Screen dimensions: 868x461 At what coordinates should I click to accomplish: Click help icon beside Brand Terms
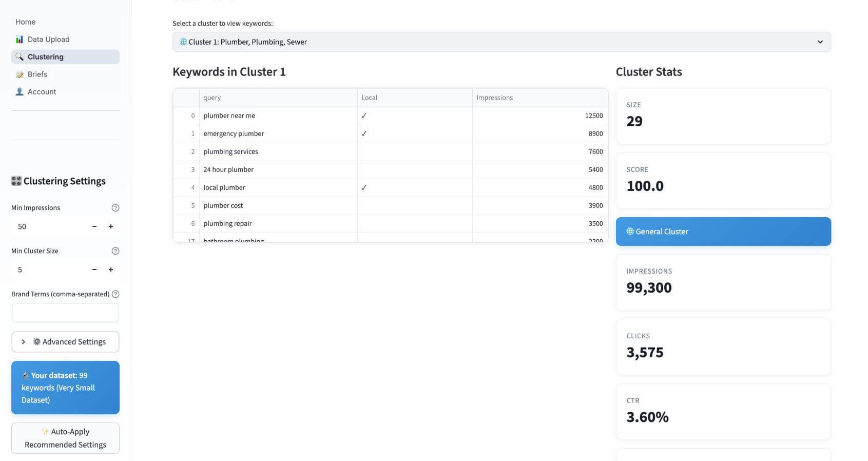click(115, 294)
